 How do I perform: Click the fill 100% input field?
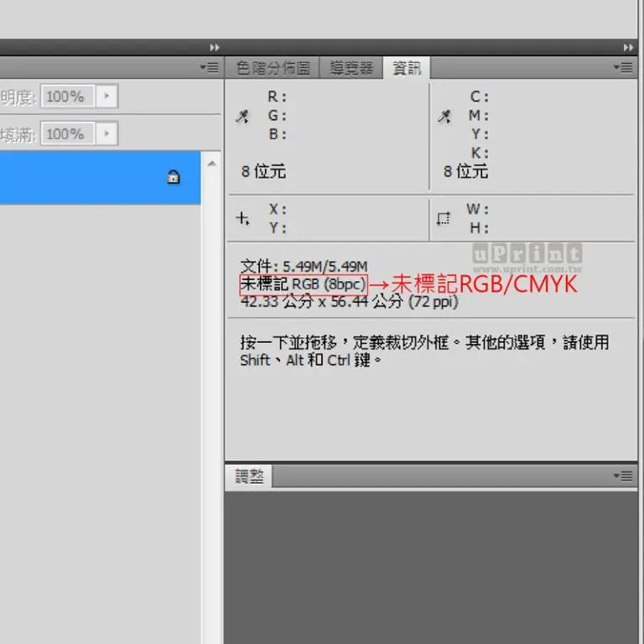[x=68, y=133]
